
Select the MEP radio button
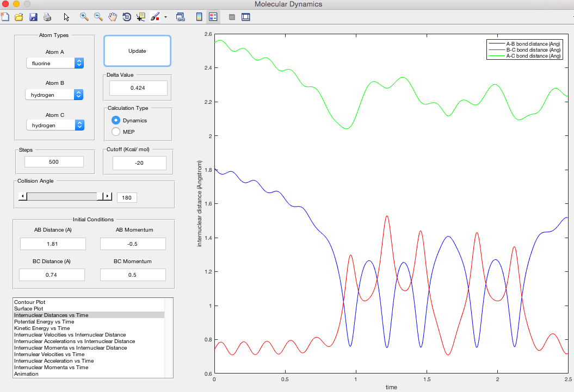115,132
